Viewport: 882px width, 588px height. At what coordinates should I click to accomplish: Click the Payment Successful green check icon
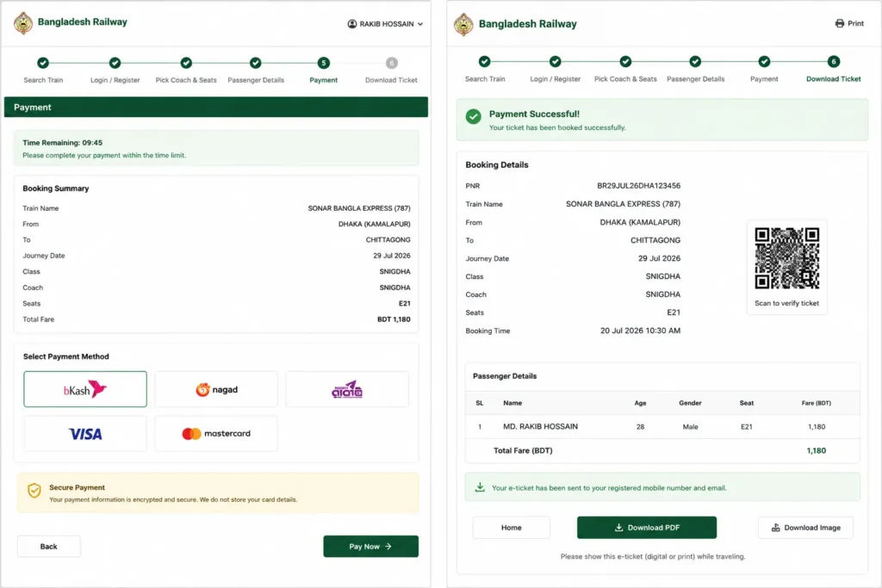pyautogui.click(x=474, y=116)
